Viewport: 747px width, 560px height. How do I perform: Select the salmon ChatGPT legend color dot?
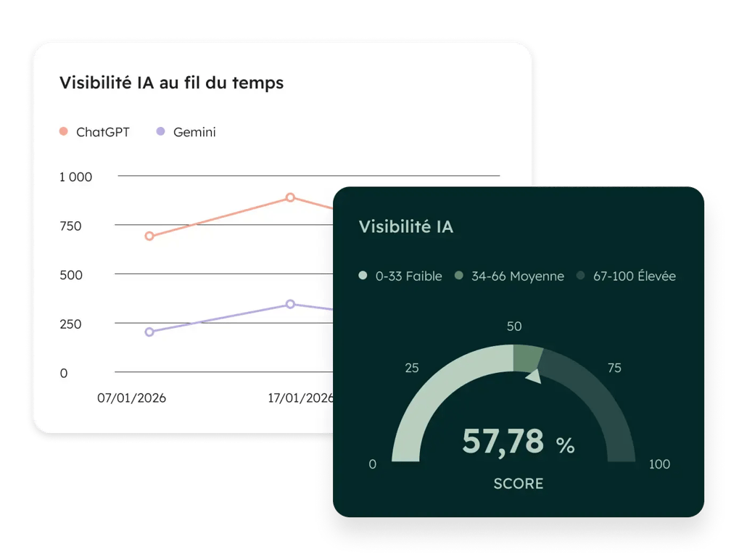tap(63, 131)
